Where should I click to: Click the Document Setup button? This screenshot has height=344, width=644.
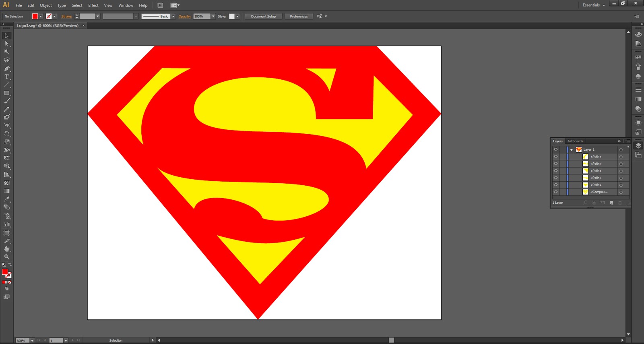coord(263,17)
